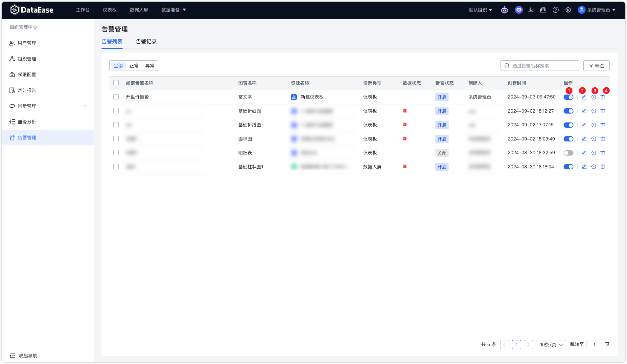Check the select-all header checkbox
This screenshot has width=627, height=364.
click(x=116, y=83)
